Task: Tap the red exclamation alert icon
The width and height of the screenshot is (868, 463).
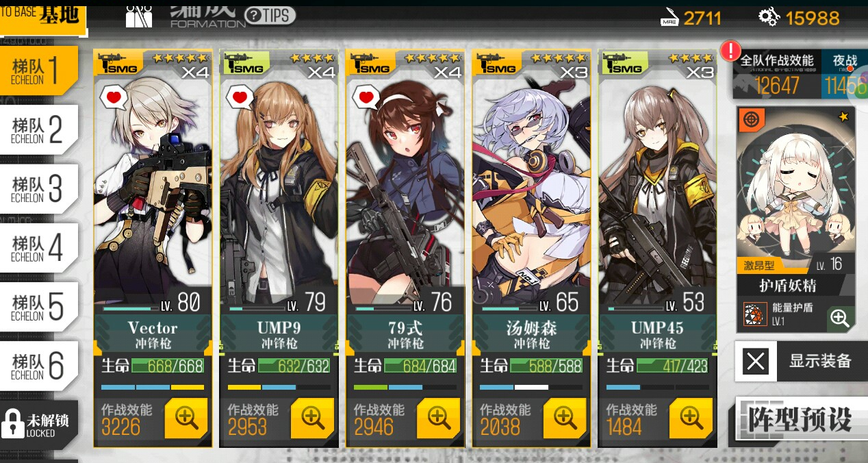Action: [731, 50]
